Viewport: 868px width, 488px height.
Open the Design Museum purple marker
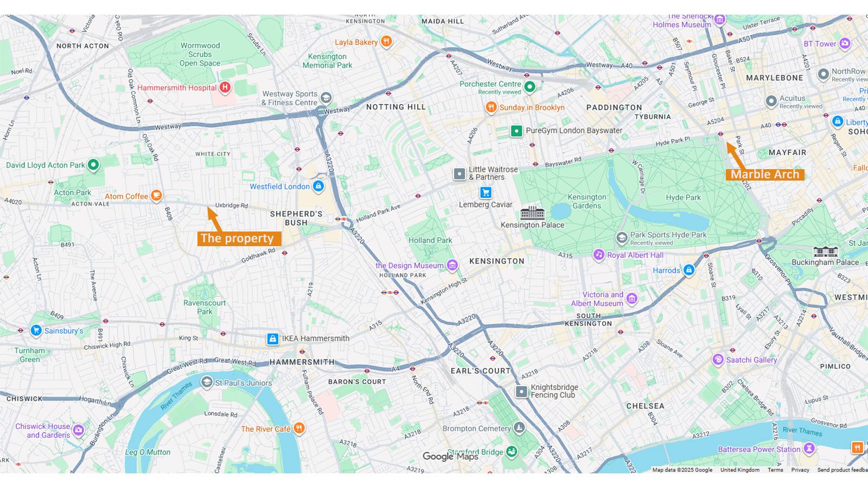click(452, 266)
